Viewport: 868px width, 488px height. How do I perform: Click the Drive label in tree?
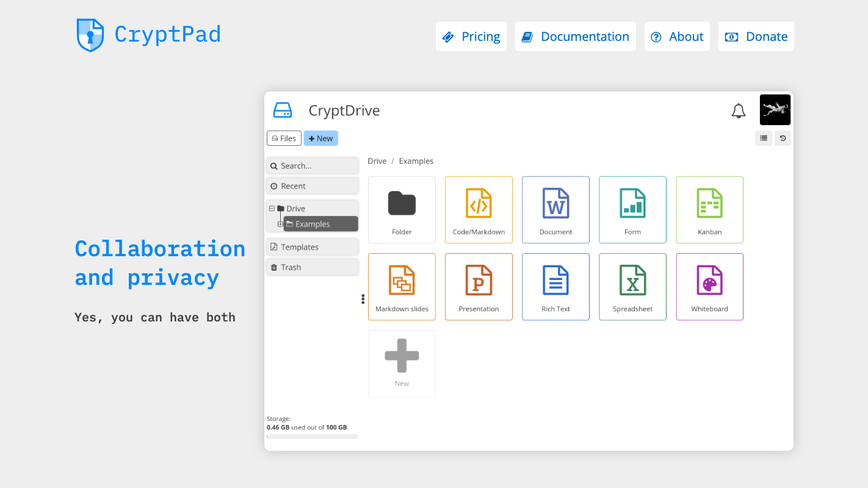tap(296, 209)
